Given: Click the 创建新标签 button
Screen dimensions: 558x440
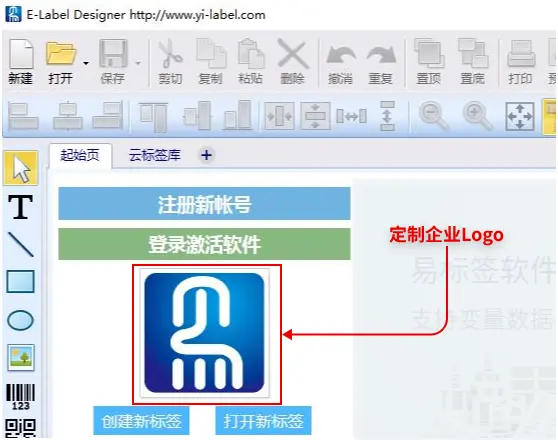Looking at the screenshot, I should (141, 421).
